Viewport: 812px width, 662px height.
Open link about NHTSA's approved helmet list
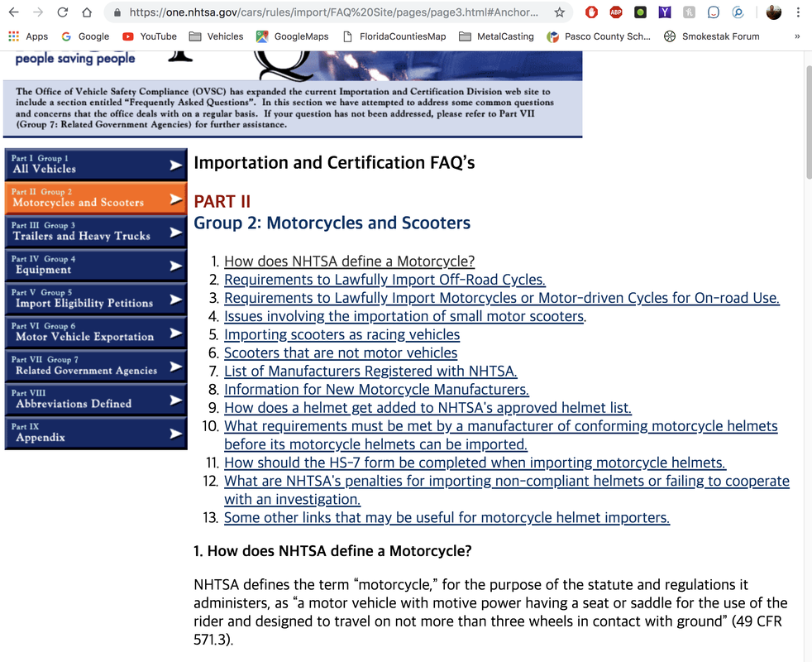[x=427, y=408]
